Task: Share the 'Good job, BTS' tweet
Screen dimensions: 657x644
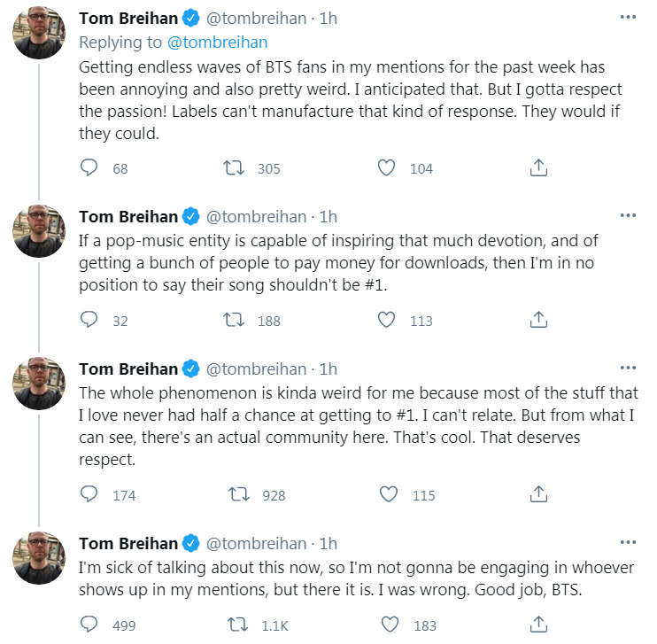Action: point(537,625)
